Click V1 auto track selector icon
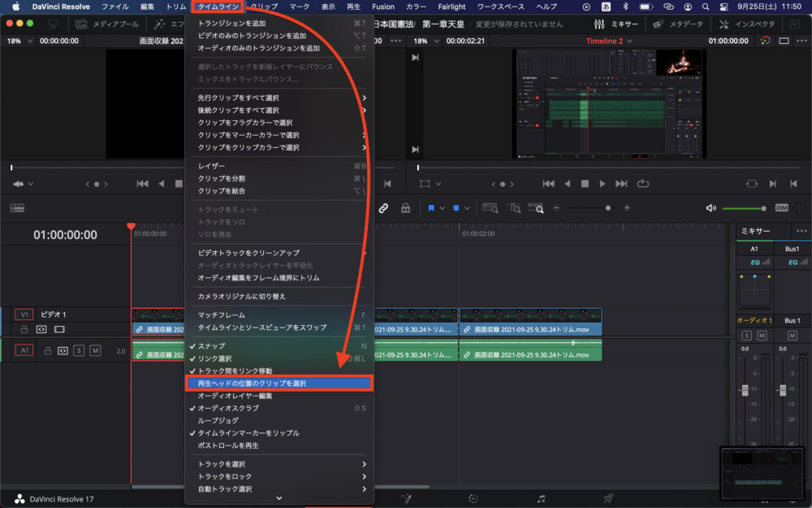 [41, 329]
